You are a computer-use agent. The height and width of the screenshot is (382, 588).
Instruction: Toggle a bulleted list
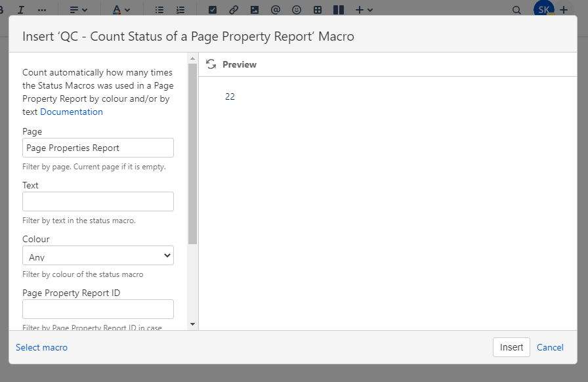pyautogui.click(x=159, y=9)
